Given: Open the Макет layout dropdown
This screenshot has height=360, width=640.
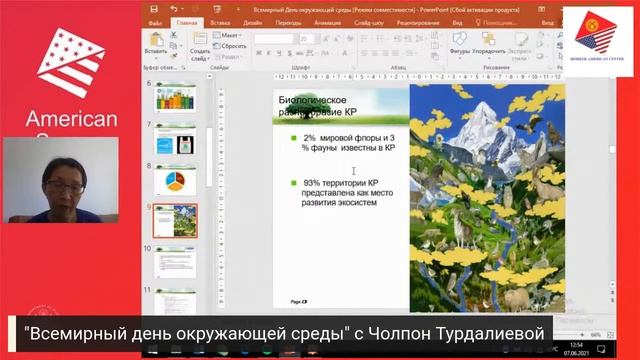Looking at the screenshot, I should tap(227, 35).
